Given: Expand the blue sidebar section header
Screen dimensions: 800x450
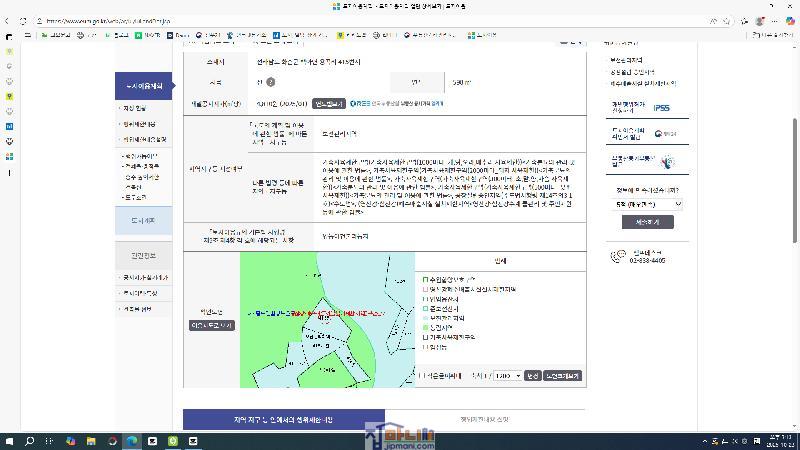Looking at the screenshot, I should pos(138,85).
